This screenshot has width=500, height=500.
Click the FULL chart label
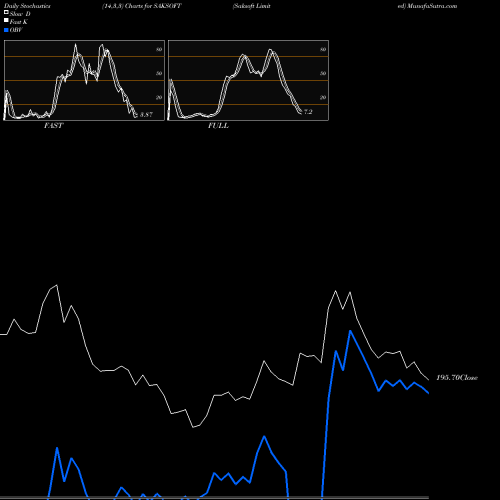(218, 126)
